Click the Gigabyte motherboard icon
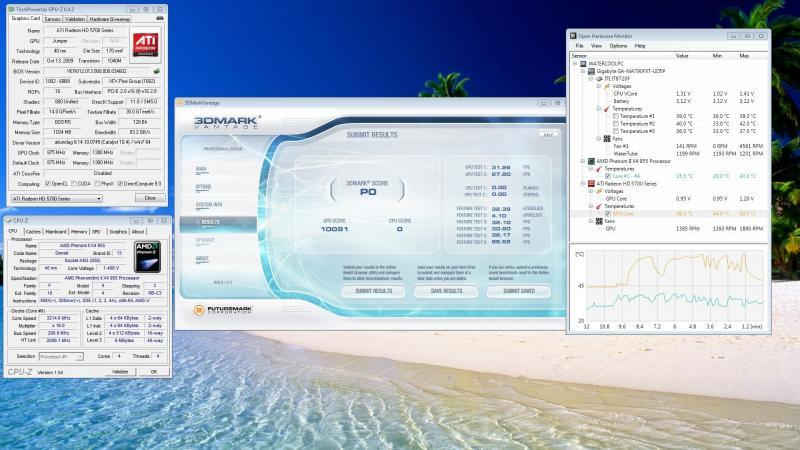Viewport: 800px width, 450px height. coord(591,71)
